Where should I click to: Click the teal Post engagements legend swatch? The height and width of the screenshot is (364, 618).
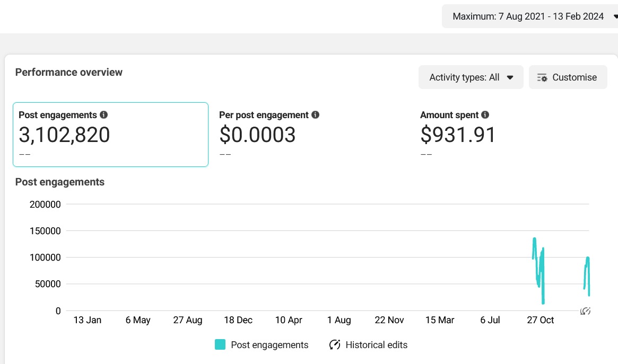point(220,345)
